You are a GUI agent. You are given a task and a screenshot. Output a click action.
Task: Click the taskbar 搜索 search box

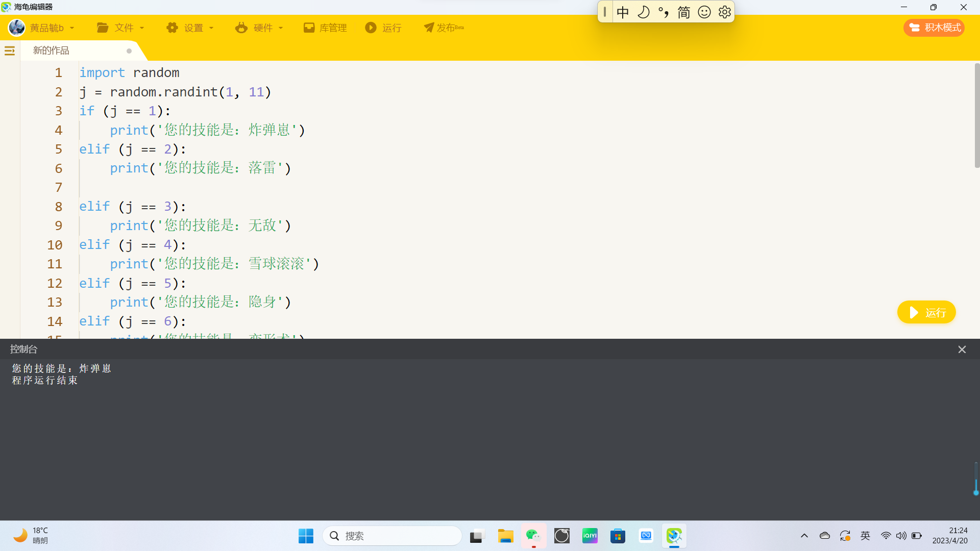tap(392, 536)
